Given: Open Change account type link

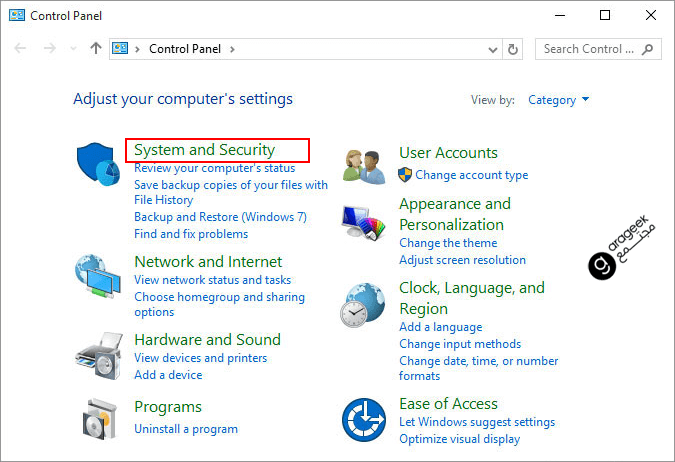Looking at the screenshot, I should click(x=471, y=175).
